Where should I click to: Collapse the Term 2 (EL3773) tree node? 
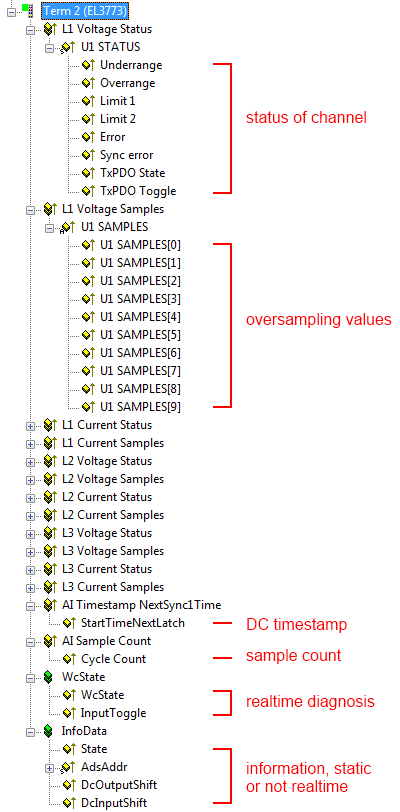12,11
